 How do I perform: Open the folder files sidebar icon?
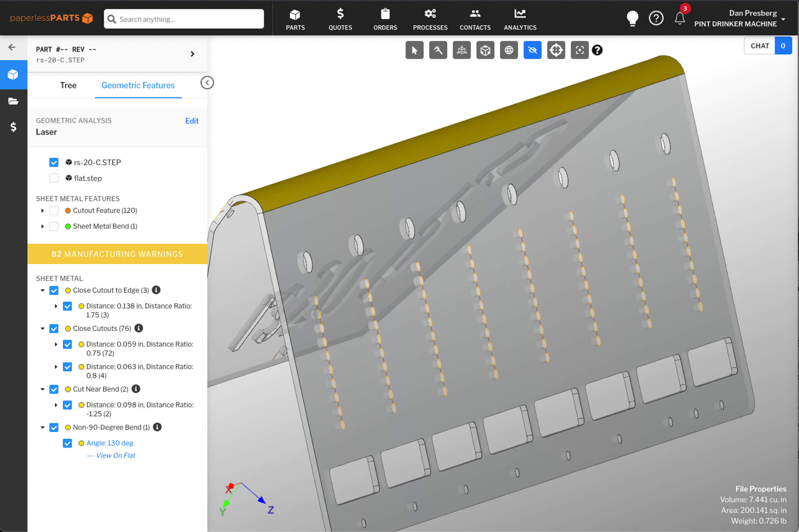point(13,101)
